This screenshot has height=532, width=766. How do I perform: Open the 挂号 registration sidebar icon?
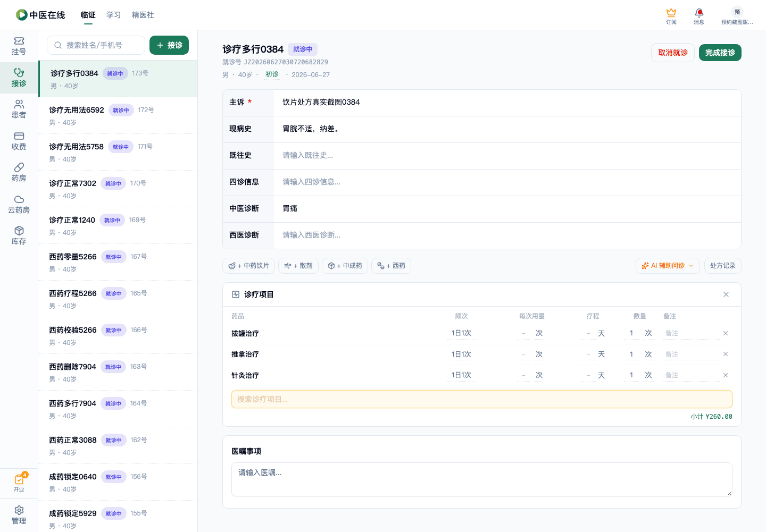point(19,46)
